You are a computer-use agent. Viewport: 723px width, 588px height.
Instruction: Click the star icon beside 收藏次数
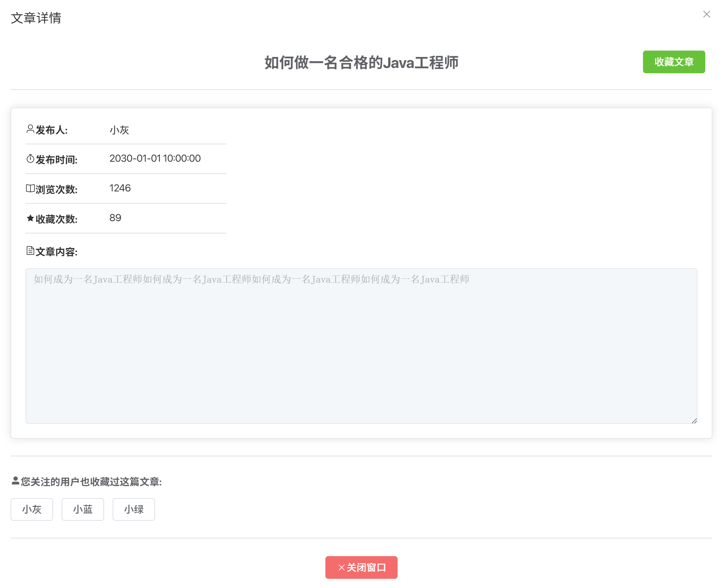(x=30, y=218)
